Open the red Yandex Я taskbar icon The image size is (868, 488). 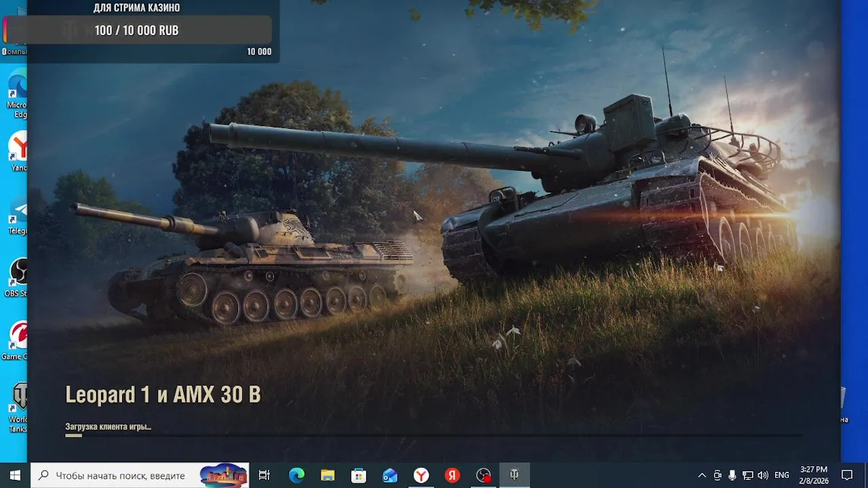(x=452, y=475)
